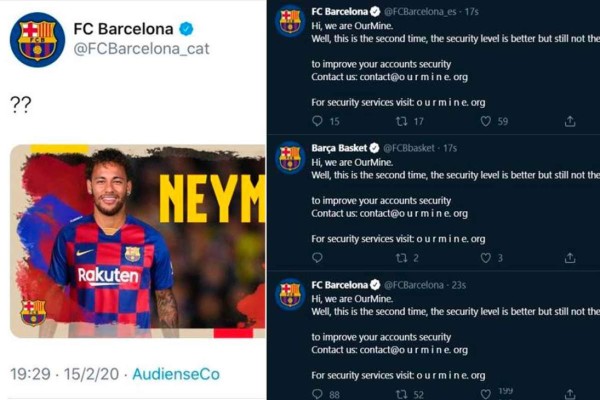Open the Neymar image in tweet
The width and height of the screenshot is (600, 400).
(138, 240)
